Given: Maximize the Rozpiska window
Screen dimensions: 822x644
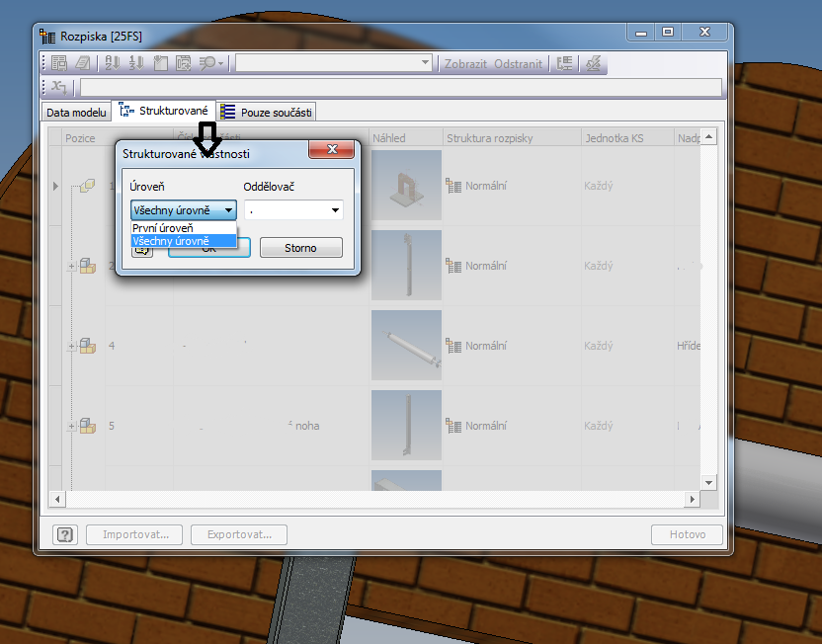Looking at the screenshot, I should coord(667,33).
